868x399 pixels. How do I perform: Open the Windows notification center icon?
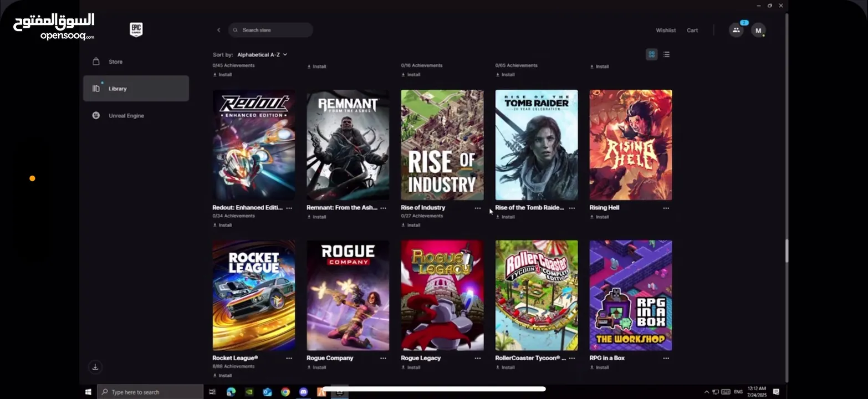pyautogui.click(x=776, y=392)
